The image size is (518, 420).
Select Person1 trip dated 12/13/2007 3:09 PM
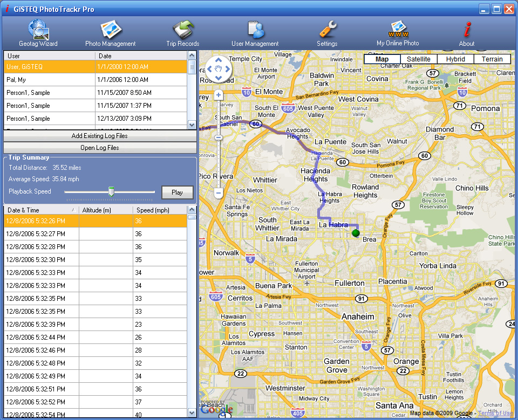tap(96, 119)
